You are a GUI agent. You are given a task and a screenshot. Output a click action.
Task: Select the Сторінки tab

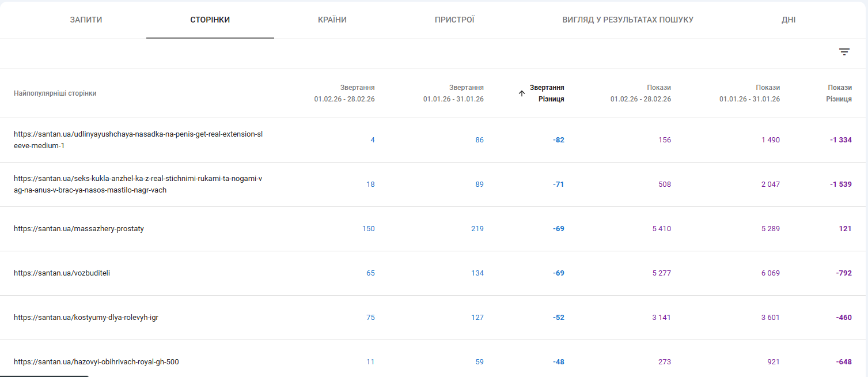[210, 20]
